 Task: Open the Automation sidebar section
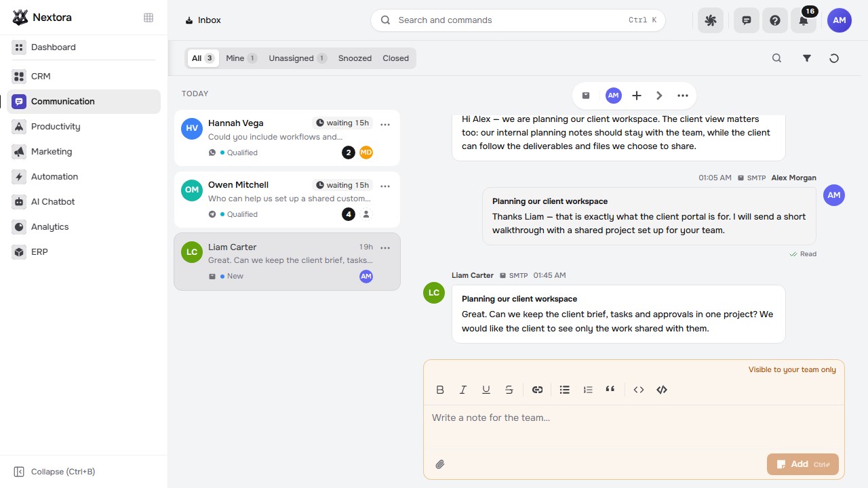tap(83, 176)
